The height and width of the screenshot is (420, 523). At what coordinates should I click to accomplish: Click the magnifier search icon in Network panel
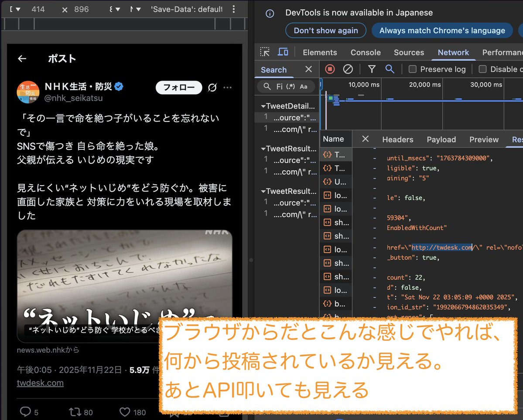(390, 69)
